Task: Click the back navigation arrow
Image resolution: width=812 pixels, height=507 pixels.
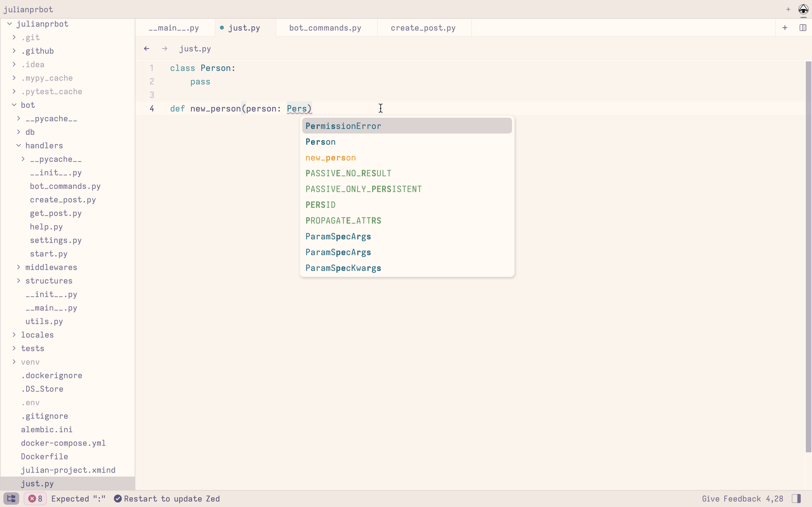Action: point(146,48)
